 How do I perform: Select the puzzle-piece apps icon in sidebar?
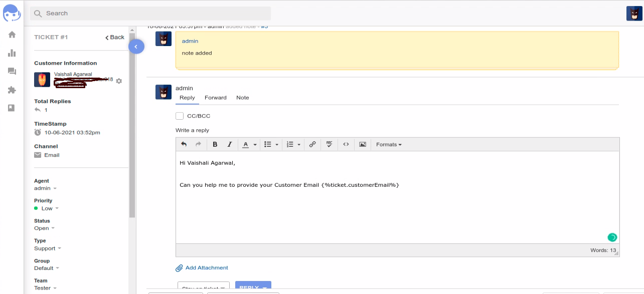[12, 89]
